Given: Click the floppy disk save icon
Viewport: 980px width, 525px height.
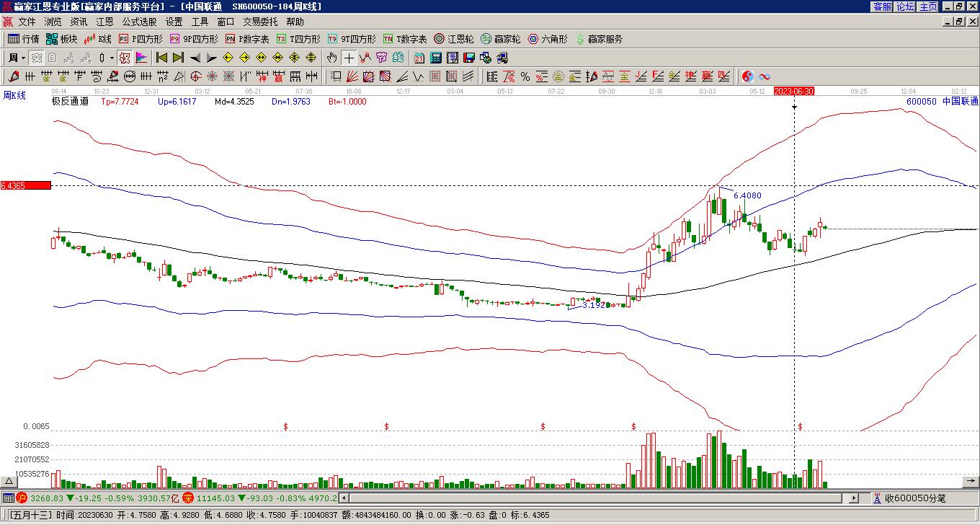Looking at the screenshot, I should coord(469,58).
